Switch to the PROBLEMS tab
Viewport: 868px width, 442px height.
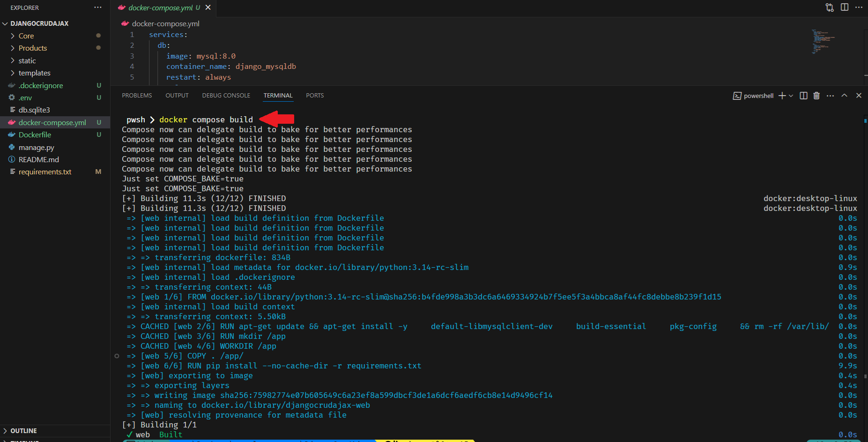pyautogui.click(x=137, y=96)
